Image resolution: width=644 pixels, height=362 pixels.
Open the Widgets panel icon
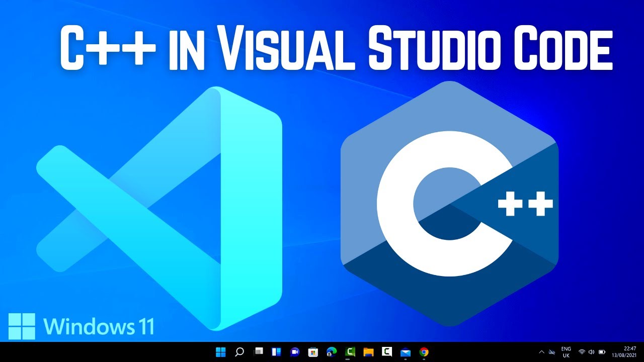click(276, 352)
